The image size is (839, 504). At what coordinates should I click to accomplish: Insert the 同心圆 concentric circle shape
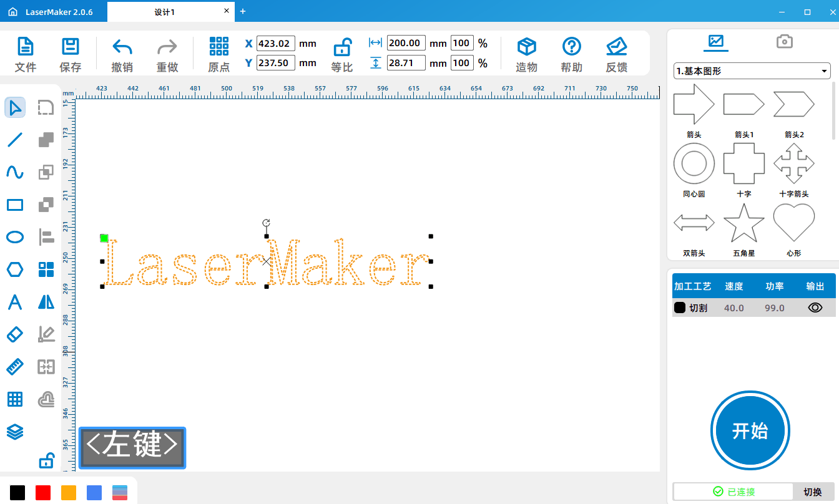pyautogui.click(x=694, y=163)
